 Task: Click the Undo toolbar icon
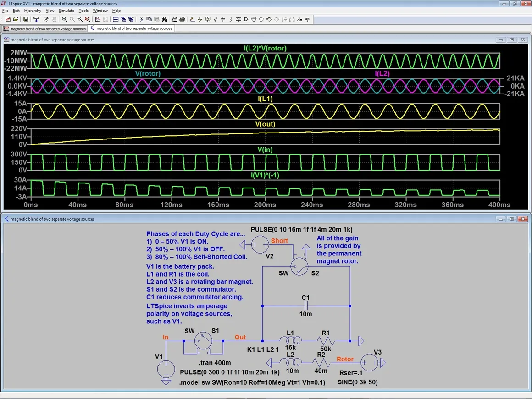point(269,19)
